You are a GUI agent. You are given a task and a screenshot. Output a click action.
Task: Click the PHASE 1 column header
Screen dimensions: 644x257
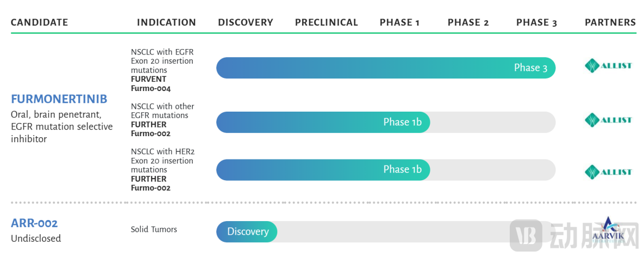[x=399, y=22]
